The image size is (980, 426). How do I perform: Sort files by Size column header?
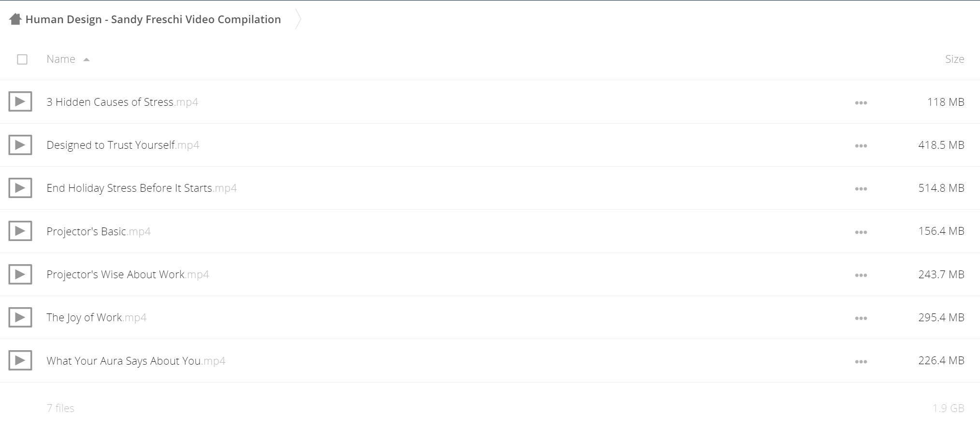point(954,59)
